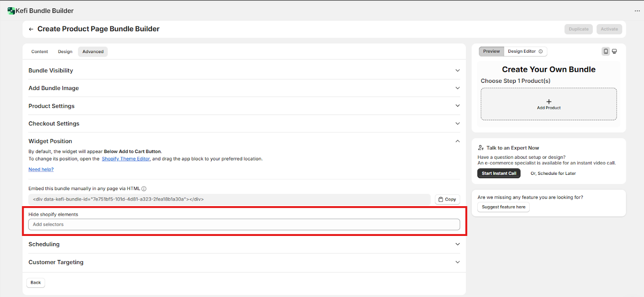Expand the Bundle Visibility section

pyautogui.click(x=457, y=71)
